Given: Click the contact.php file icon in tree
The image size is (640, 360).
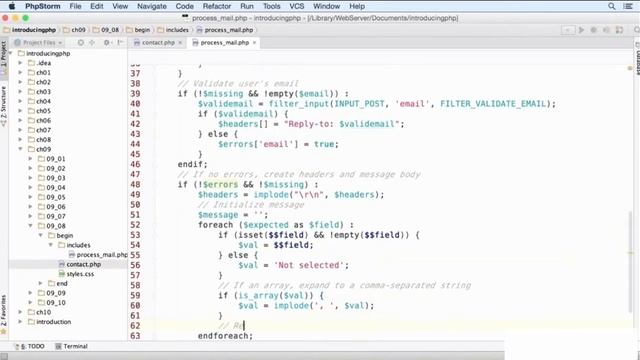Looking at the screenshot, I should pos(62,264).
